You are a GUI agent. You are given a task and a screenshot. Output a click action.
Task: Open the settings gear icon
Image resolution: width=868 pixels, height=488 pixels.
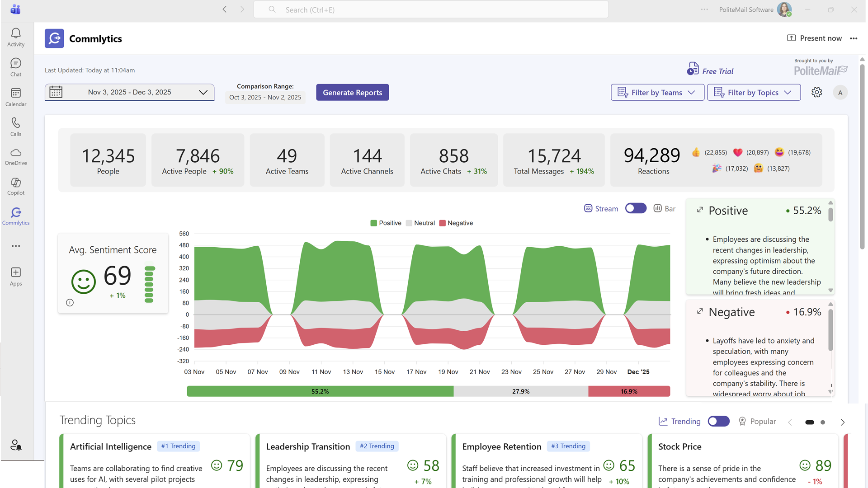[x=816, y=92]
